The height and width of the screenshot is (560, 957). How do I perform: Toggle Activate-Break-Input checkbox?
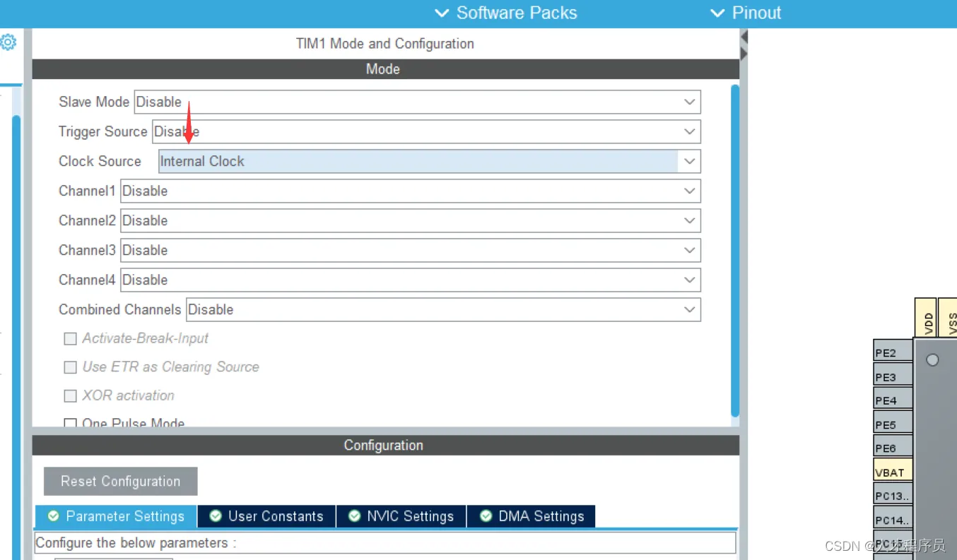70,339
